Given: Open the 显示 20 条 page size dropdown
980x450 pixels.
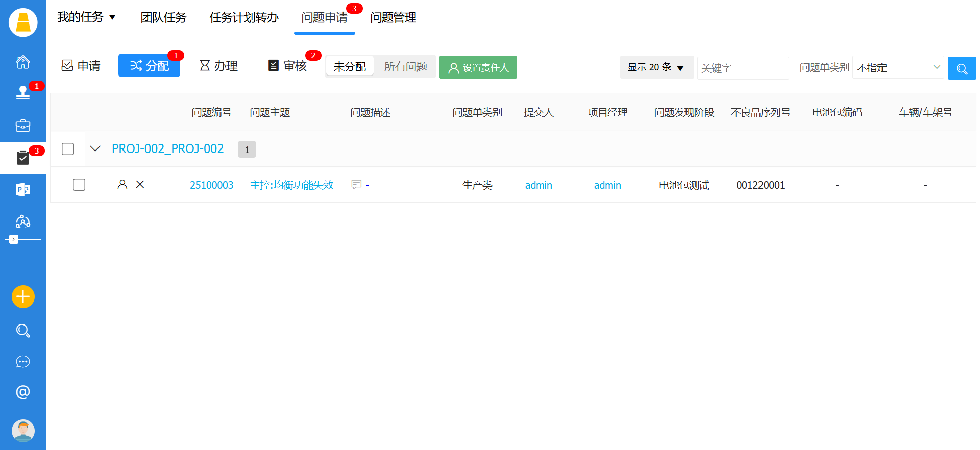Looking at the screenshot, I should pos(656,67).
